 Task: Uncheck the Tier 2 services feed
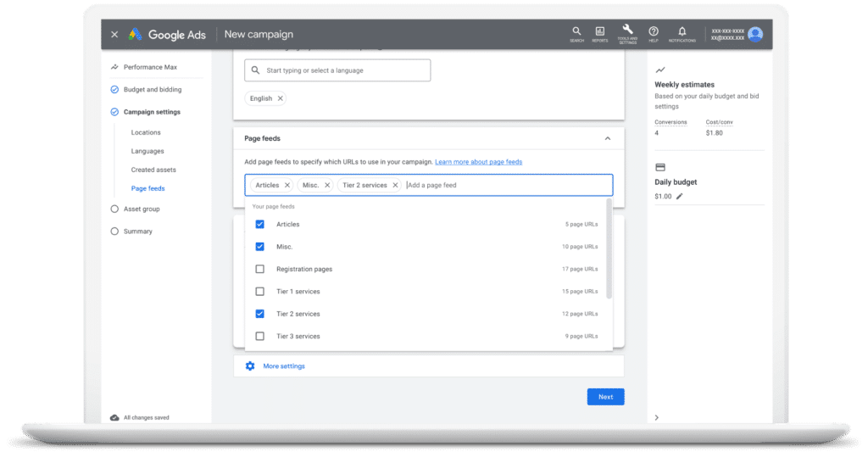point(259,314)
